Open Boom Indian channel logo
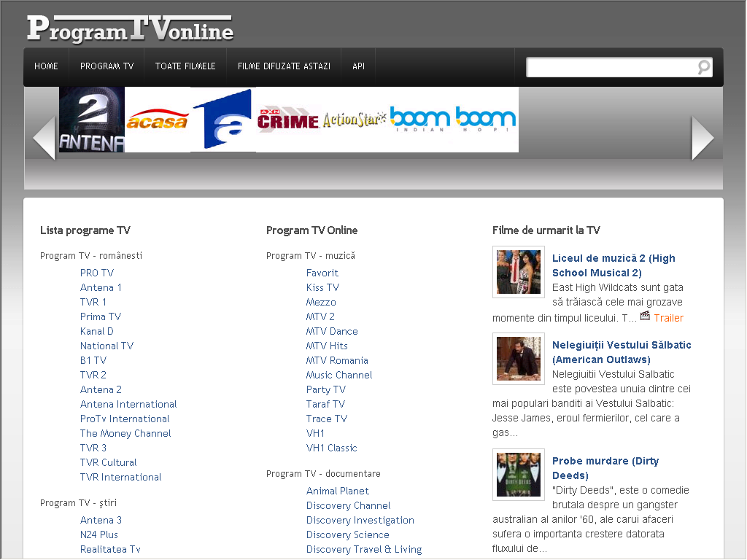 point(420,120)
